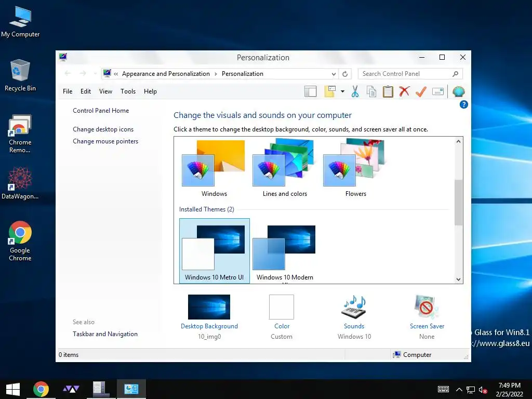Select the DataWagon desktop shortcut
This screenshot has width=532, height=399.
coord(20,183)
